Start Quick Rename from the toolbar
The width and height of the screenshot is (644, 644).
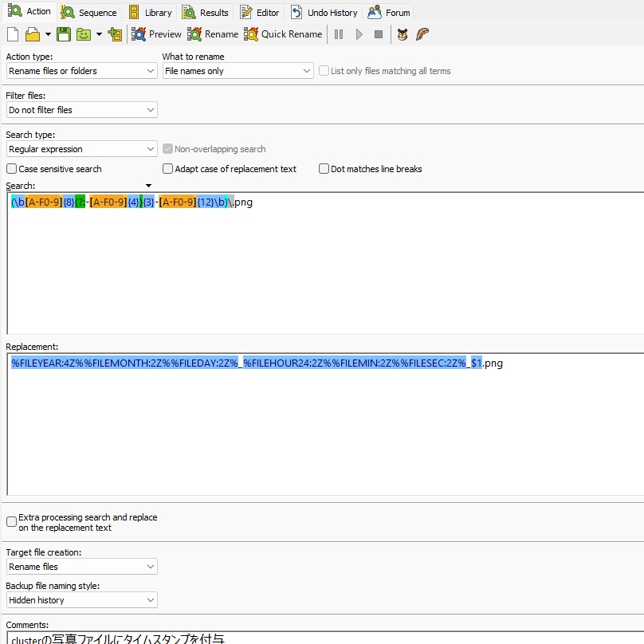[283, 34]
